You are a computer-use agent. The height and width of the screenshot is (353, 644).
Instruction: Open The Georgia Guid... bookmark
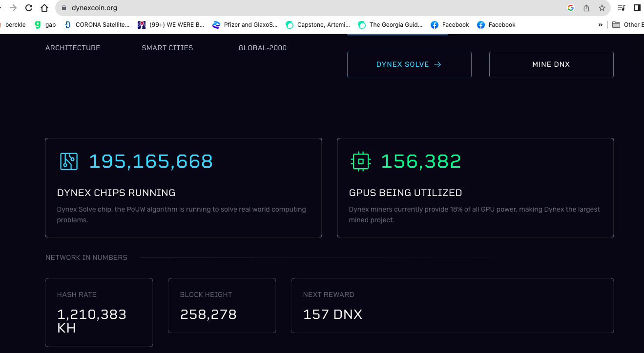(x=390, y=25)
